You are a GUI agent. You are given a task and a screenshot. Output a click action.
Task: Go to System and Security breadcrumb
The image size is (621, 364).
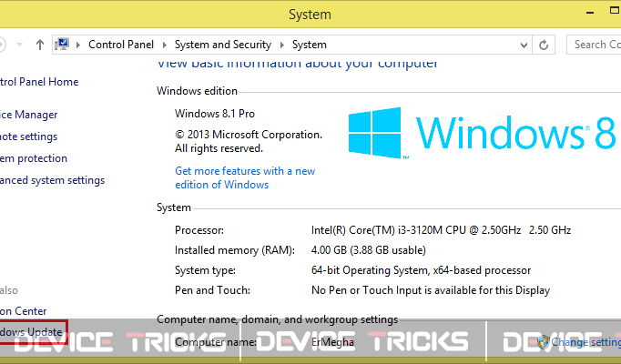(x=223, y=45)
